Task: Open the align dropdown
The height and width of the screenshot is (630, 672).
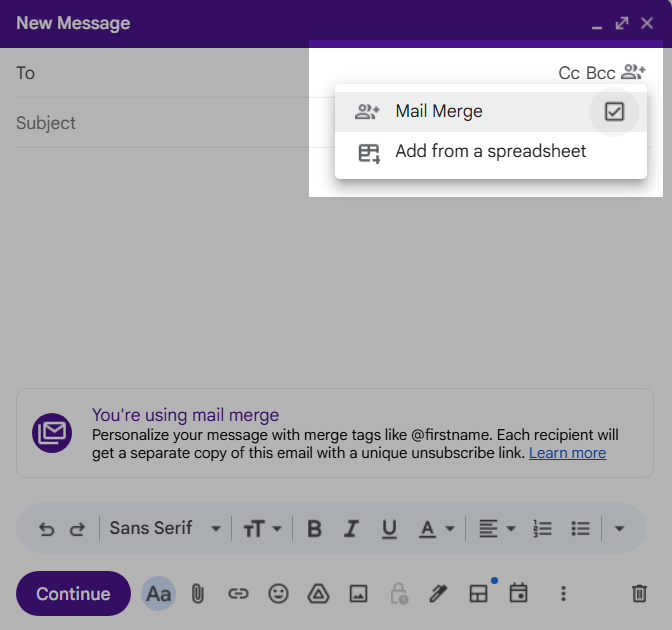Action: pyautogui.click(x=497, y=528)
